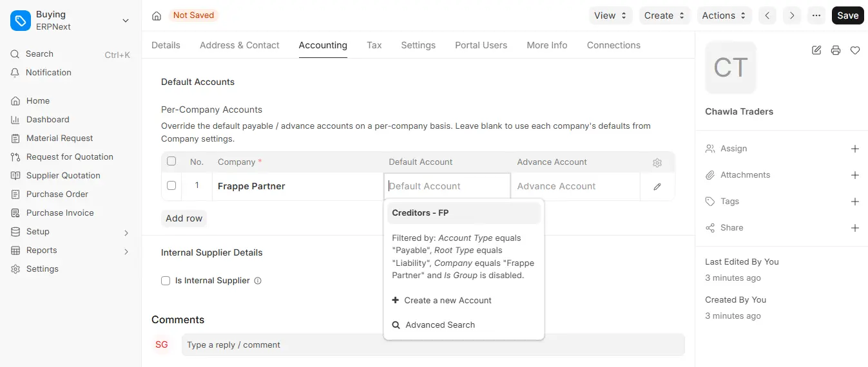This screenshot has height=367, width=868.
Task: Switch to Portal Users tab
Action: pyautogui.click(x=481, y=45)
